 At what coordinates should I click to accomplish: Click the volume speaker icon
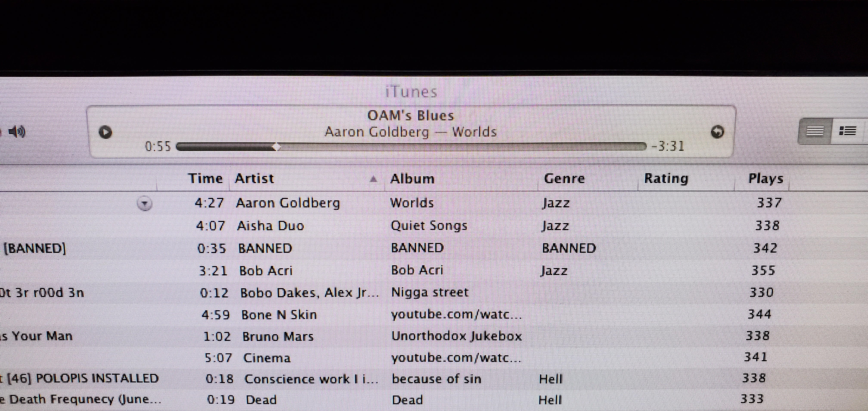point(17,131)
